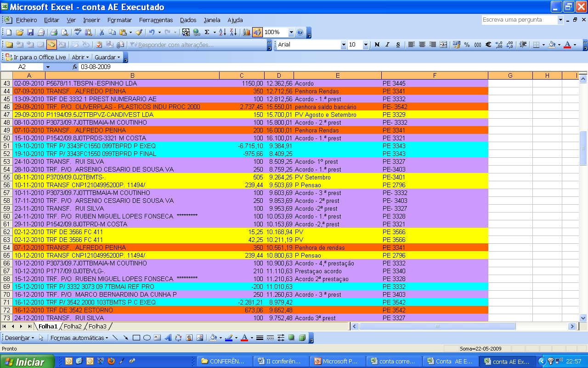
Task: Open a file with the folder icon
Action: (x=19, y=32)
